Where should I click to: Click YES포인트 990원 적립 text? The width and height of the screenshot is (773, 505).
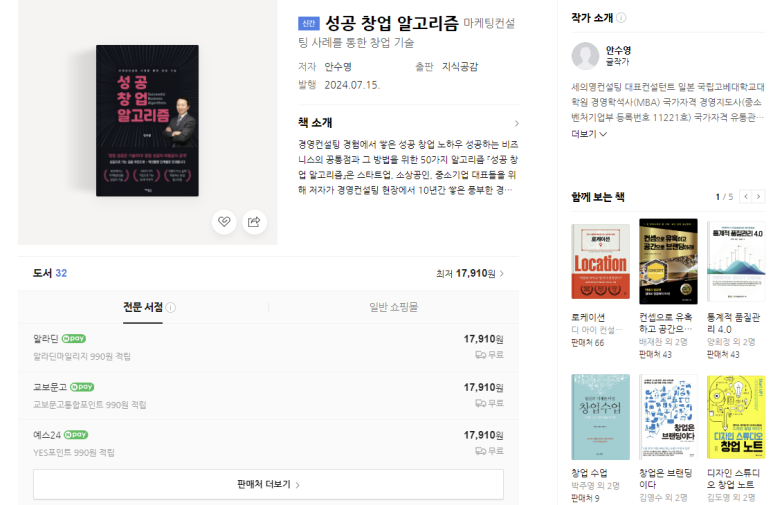pos(74,453)
